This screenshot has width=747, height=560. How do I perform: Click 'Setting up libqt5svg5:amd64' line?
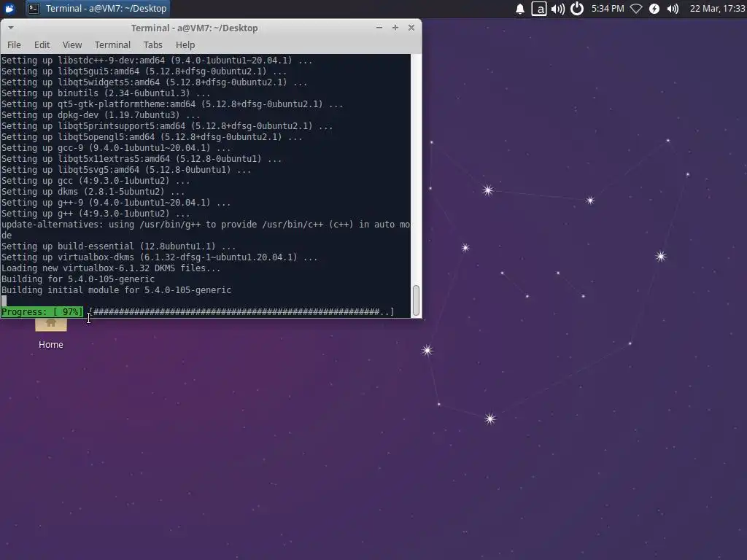(x=125, y=169)
